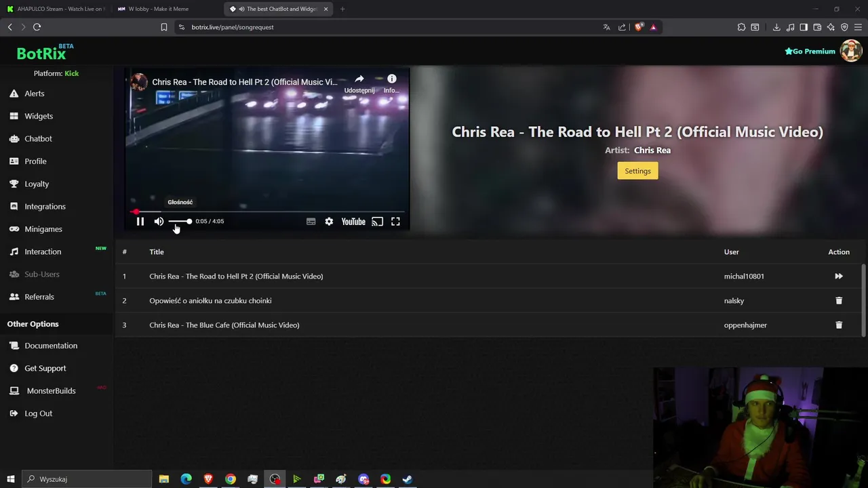Open YouTube player settings gear
The width and height of the screenshot is (868, 488).
pyautogui.click(x=329, y=222)
